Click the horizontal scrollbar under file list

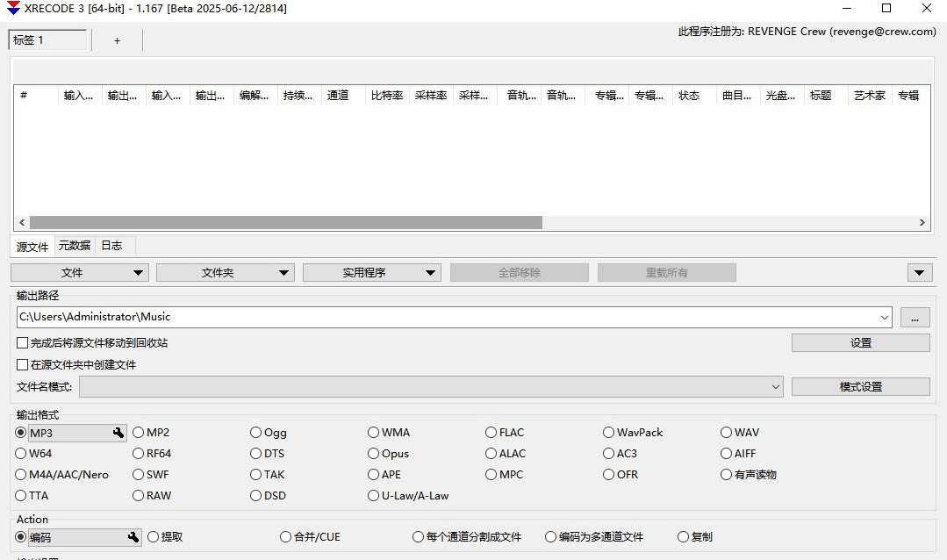(286, 223)
